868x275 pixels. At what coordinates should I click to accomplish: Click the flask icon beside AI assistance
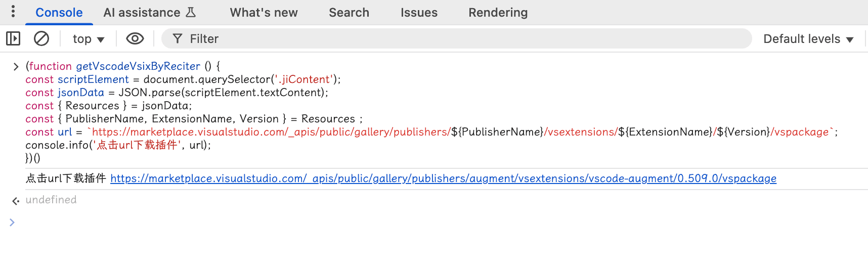[x=191, y=12]
